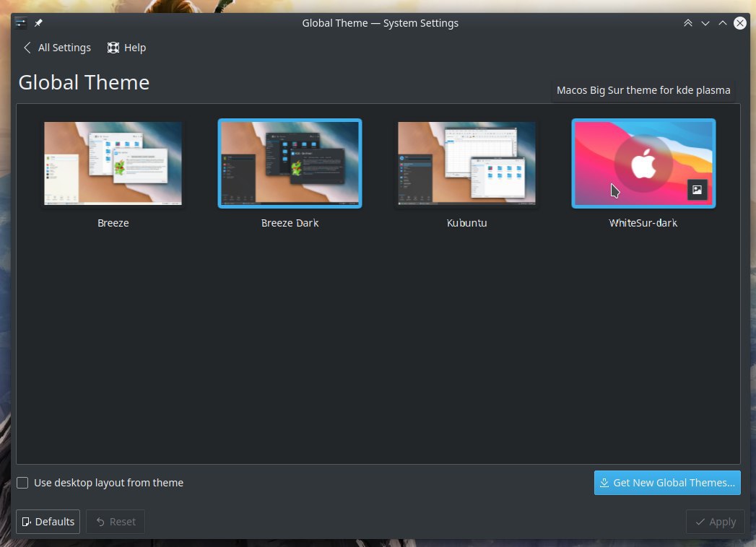
Task: Click the Reset button
Action: (x=116, y=522)
